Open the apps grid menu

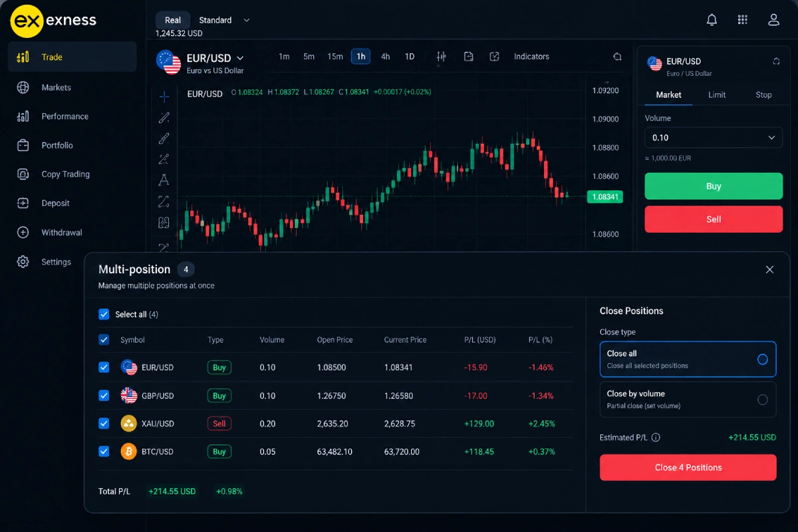[x=743, y=20]
